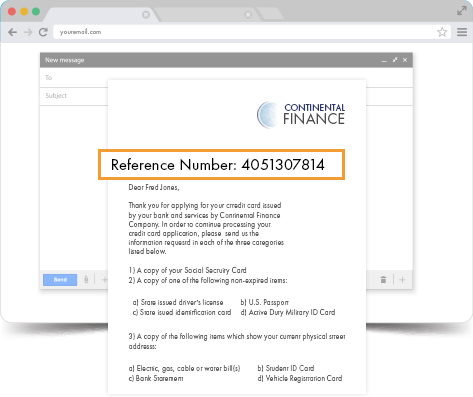Screen dimensions: 473x397
Task: Click the attachment paperclip icon
Action: [x=86, y=280]
